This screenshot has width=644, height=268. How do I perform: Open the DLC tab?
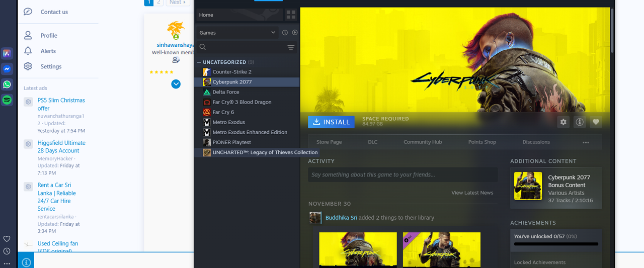(373, 142)
